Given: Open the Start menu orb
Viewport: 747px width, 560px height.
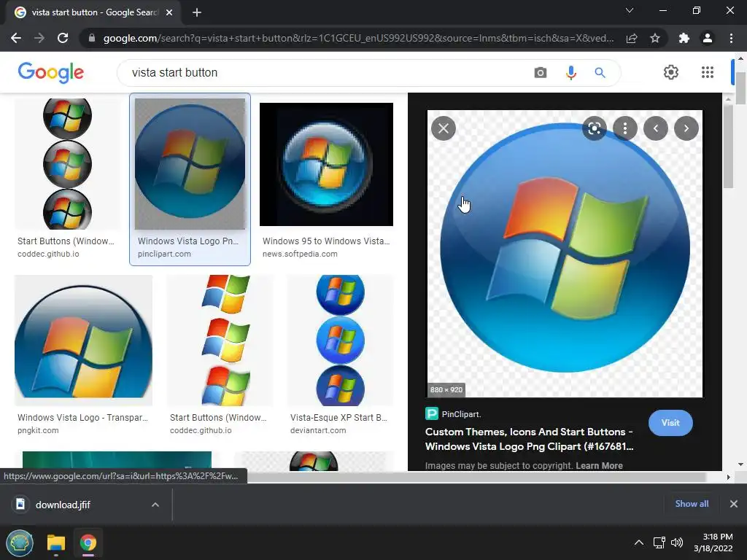Looking at the screenshot, I should (x=20, y=542).
